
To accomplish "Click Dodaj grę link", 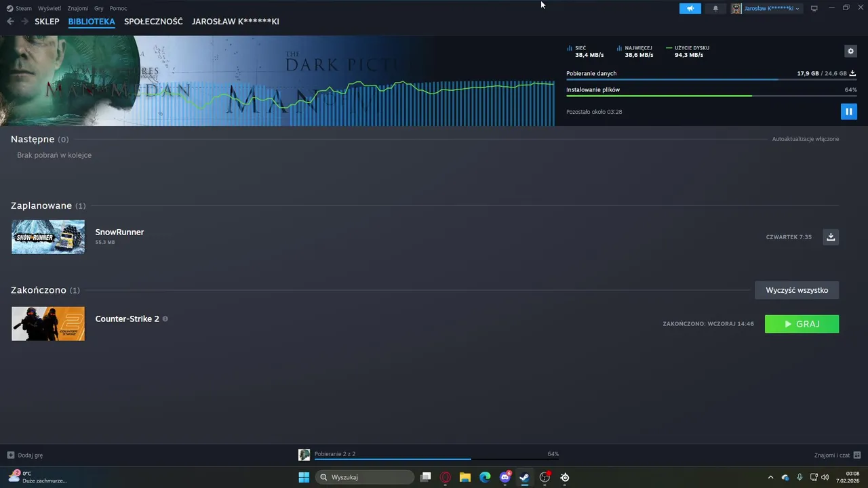I will [x=31, y=455].
